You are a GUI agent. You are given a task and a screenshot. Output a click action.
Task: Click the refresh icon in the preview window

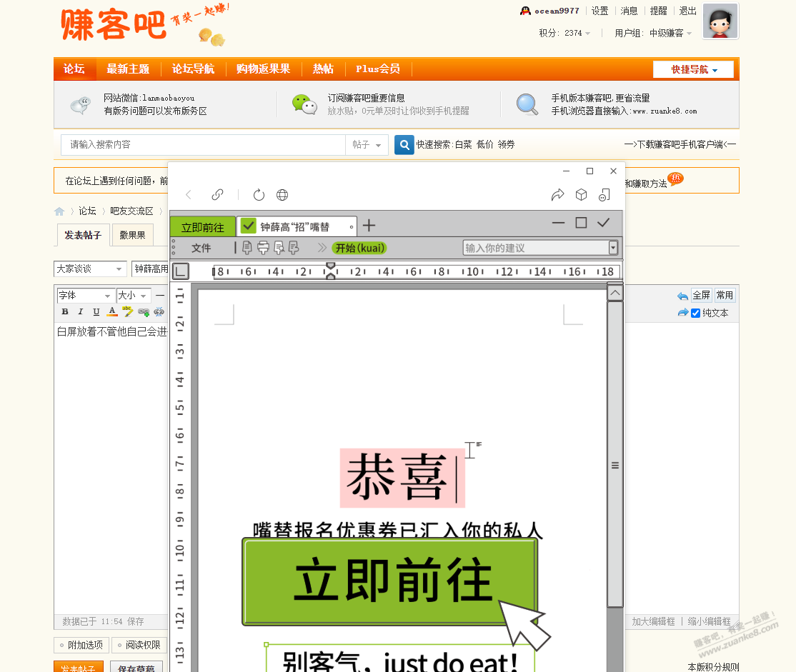[x=259, y=194]
